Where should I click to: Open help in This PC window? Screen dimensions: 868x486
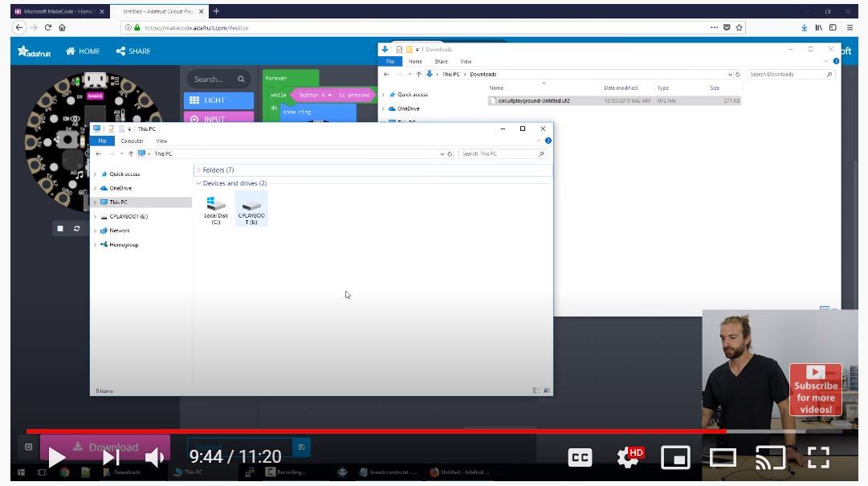pos(548,141)
